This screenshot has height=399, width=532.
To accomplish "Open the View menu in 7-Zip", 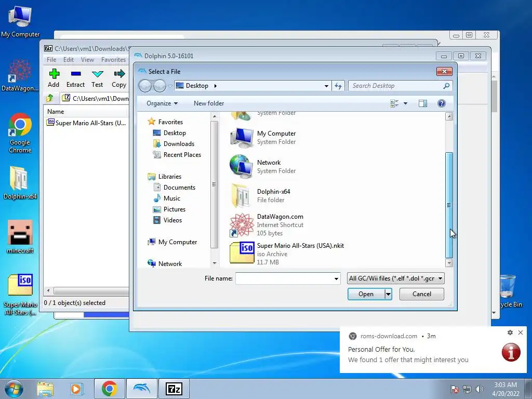I will pyautogui.click(x=87, y=60).
